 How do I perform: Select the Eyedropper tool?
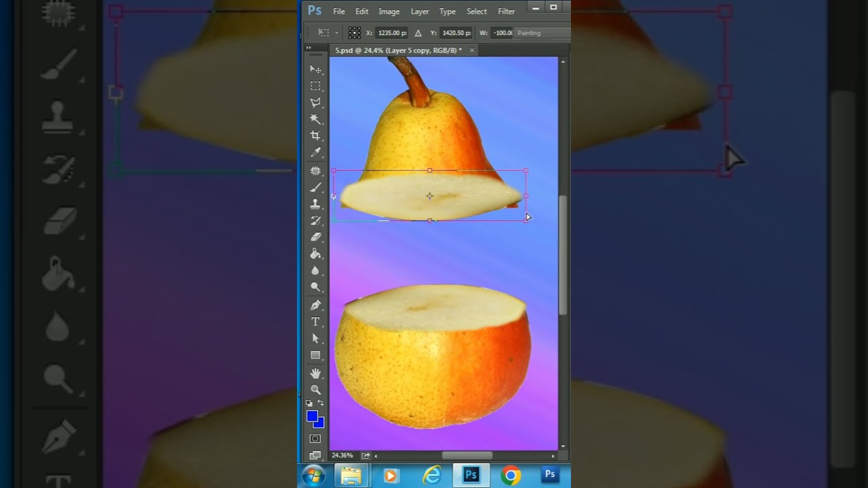[315, 152]
